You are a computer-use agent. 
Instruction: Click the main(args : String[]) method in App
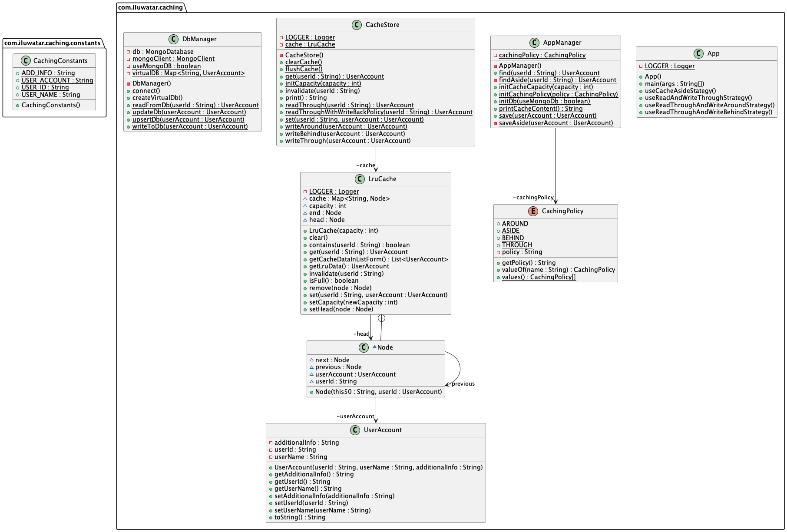(x=674, y=84)
